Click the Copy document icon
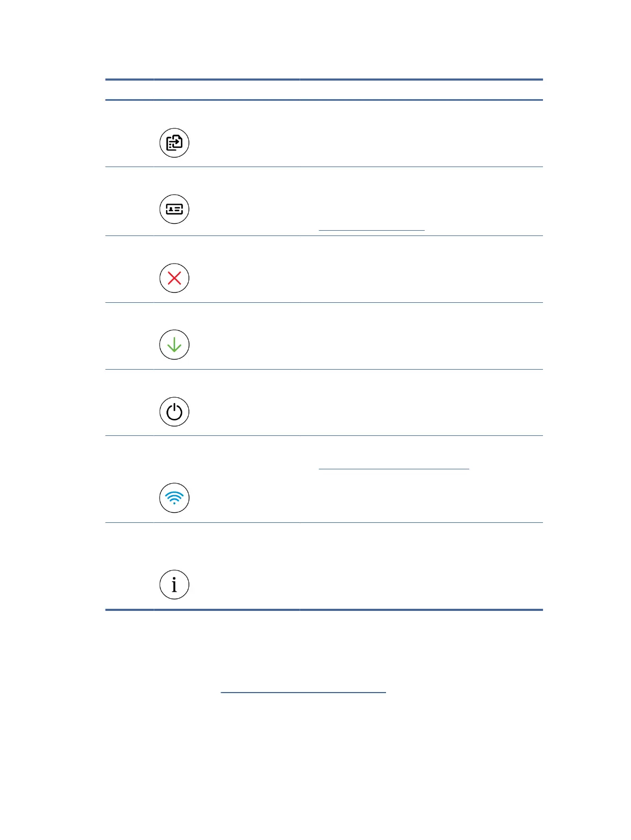631x840 pixels. click(x=174, y=143)
